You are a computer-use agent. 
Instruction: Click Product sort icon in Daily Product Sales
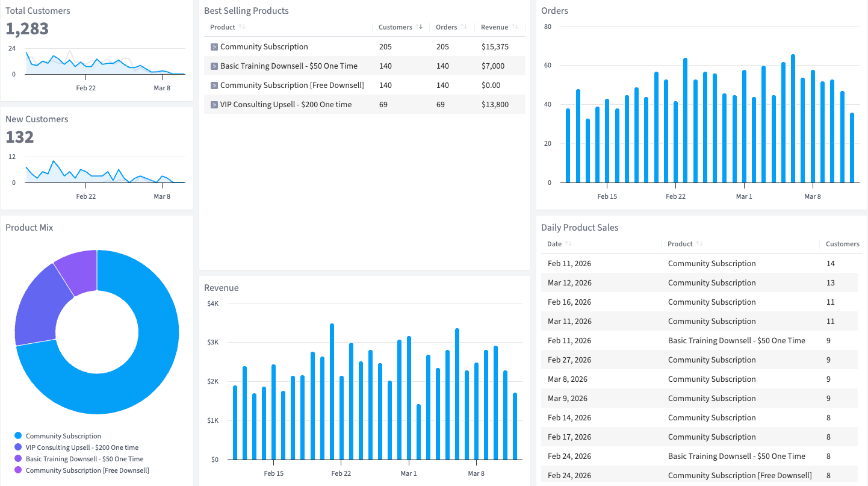pos(699,244)
